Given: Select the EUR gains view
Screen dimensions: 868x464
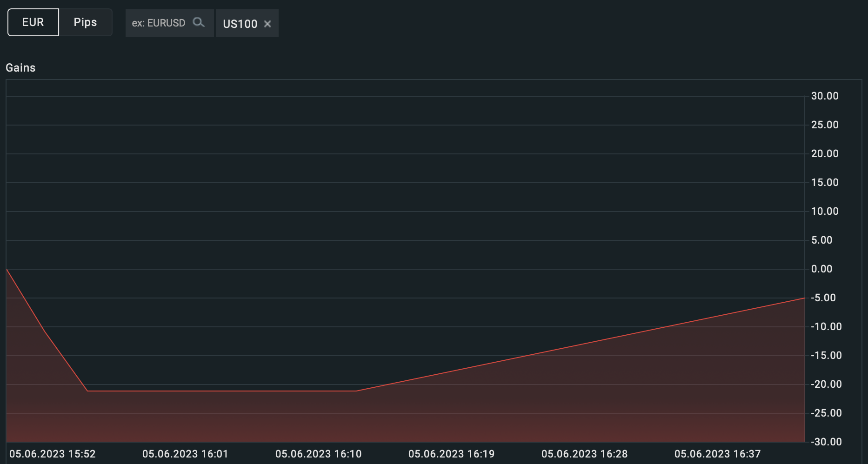Looking at the screenshot, I should click(x=33, y=22).
